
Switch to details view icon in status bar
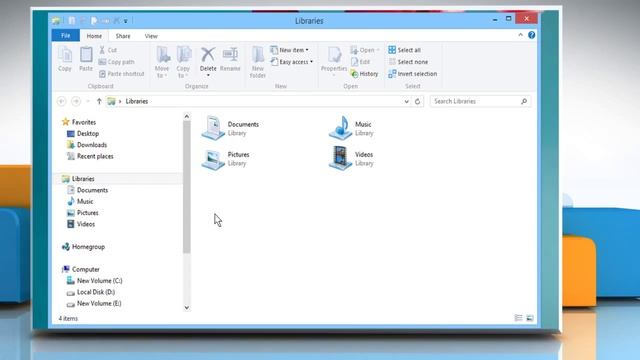(x=518, y=318)
